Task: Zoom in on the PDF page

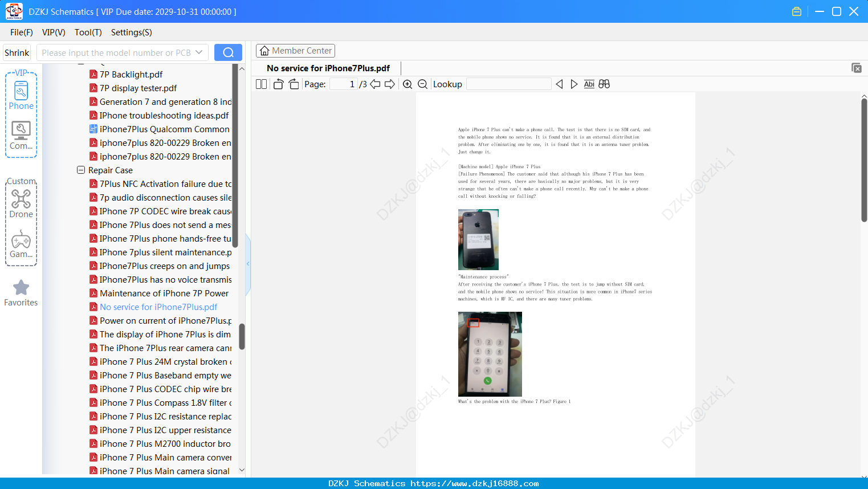Action: click(x=407, y=84)
